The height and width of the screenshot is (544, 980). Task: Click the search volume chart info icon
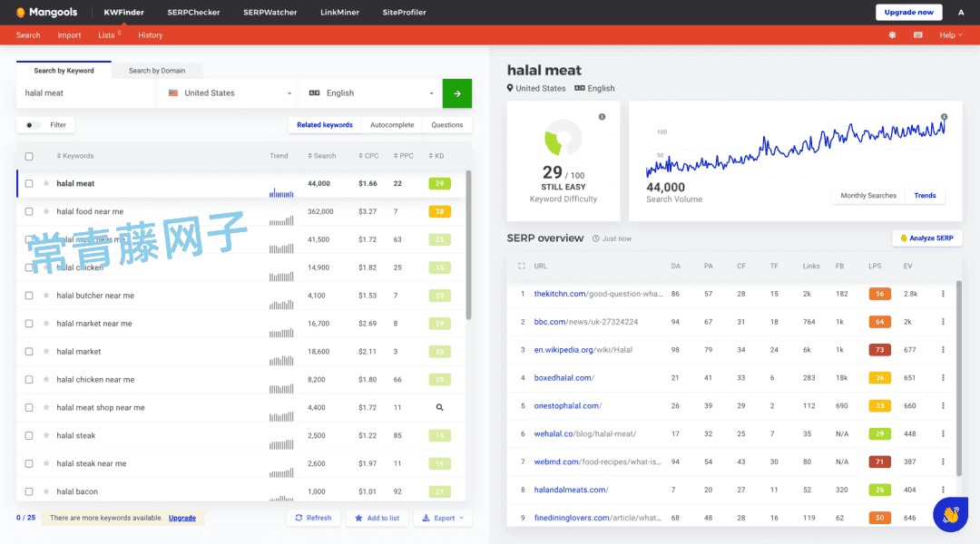[x=944, y=117]
